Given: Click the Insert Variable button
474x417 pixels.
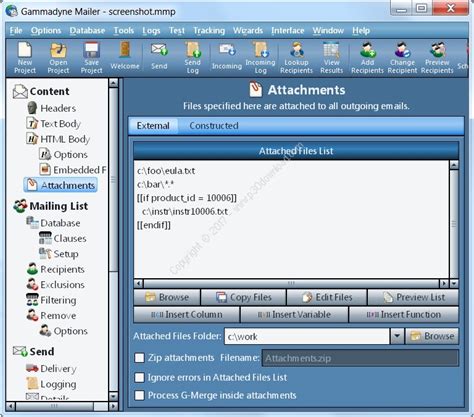Looking at the screenshot, I should (294, 315).
